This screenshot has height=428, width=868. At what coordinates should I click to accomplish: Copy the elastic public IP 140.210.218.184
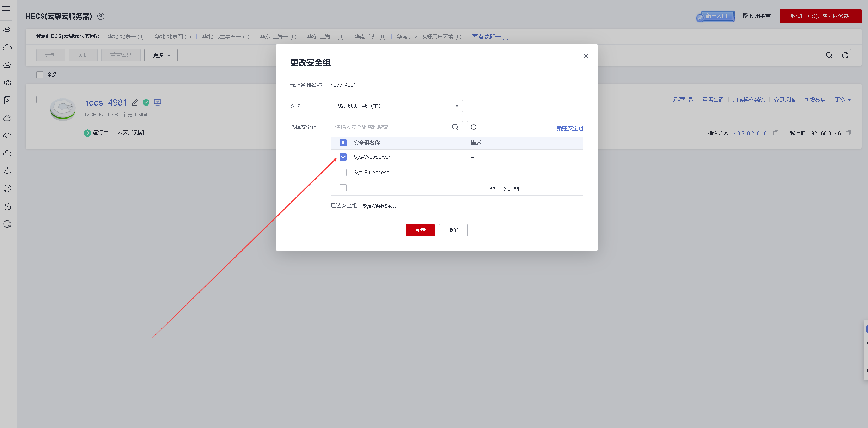tap(776, 133)
